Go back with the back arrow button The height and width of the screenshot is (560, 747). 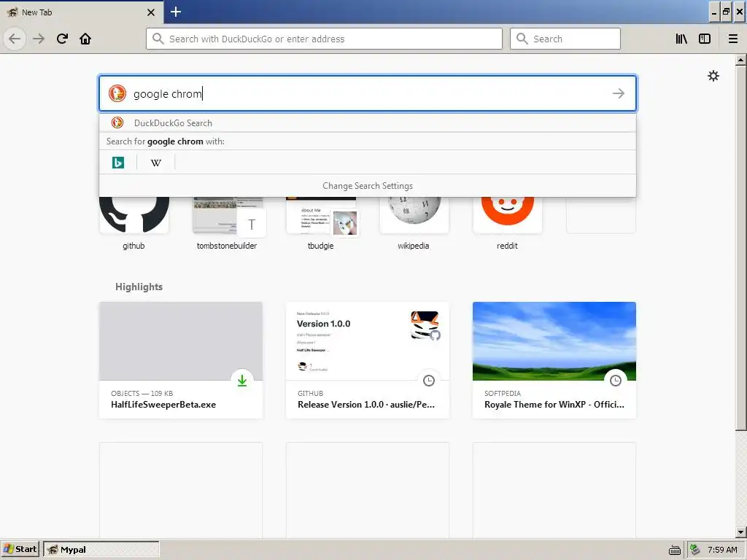15,39
